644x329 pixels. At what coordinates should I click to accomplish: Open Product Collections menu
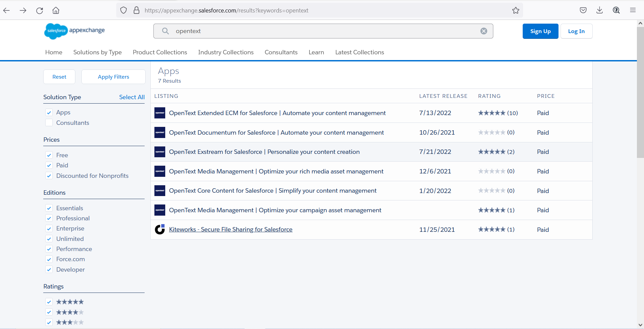[x=160, y=52]
